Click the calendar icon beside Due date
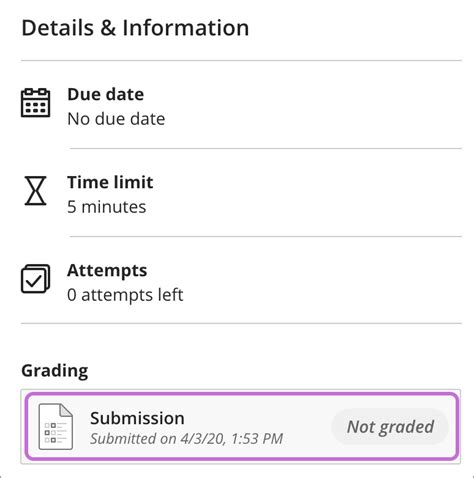This screenshot has width=474, height=478. tap(36, 103)
